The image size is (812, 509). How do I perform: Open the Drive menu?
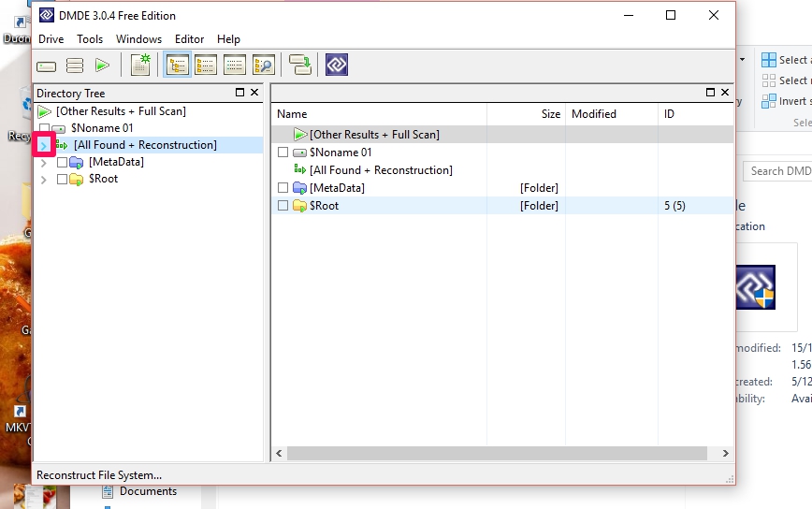coord(51,39)
